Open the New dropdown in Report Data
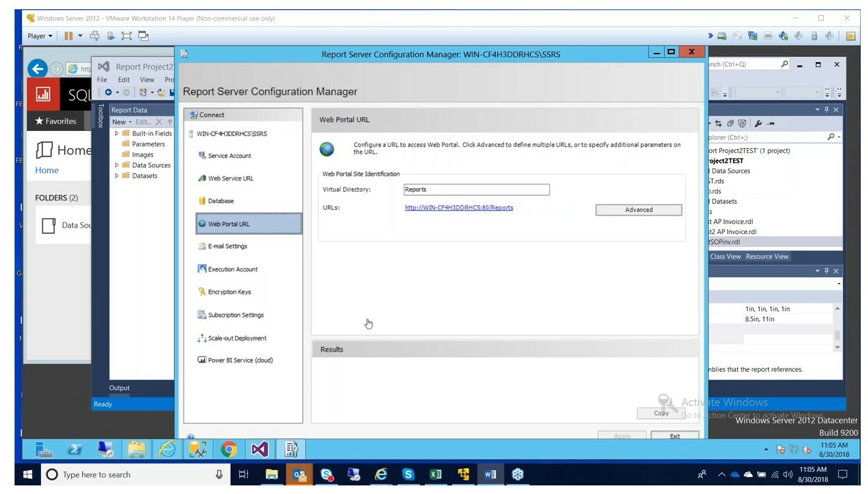The image size is (868, 494). pos(118,122)
